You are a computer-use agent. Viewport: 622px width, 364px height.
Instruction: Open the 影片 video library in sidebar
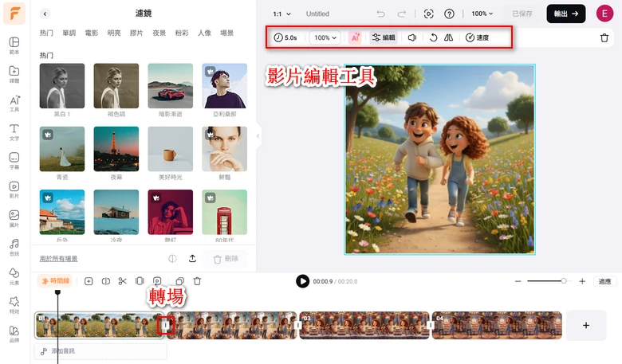(x=14, y=190)
